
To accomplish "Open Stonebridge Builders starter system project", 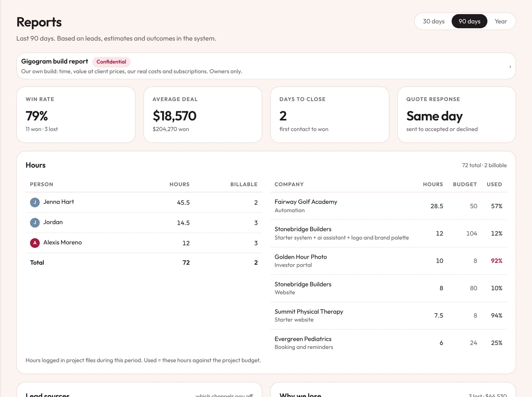I will click(388, 233).
